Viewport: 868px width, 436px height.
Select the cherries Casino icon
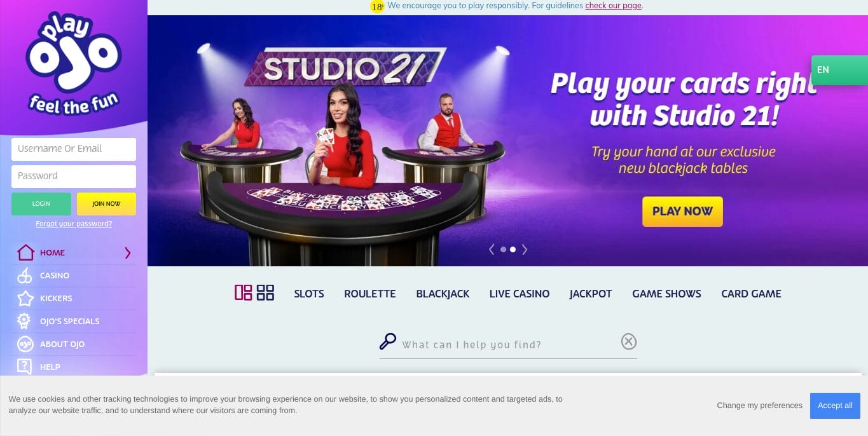point(24,275)
